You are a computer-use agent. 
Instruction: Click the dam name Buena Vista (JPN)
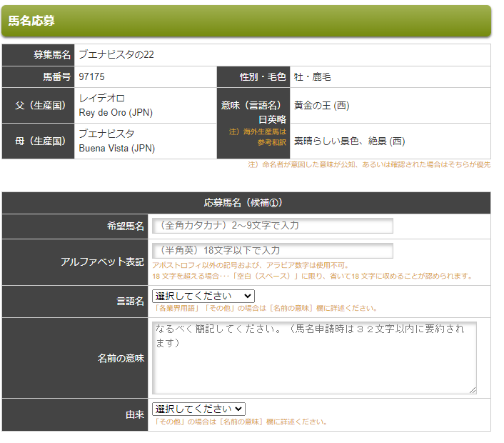116,149
